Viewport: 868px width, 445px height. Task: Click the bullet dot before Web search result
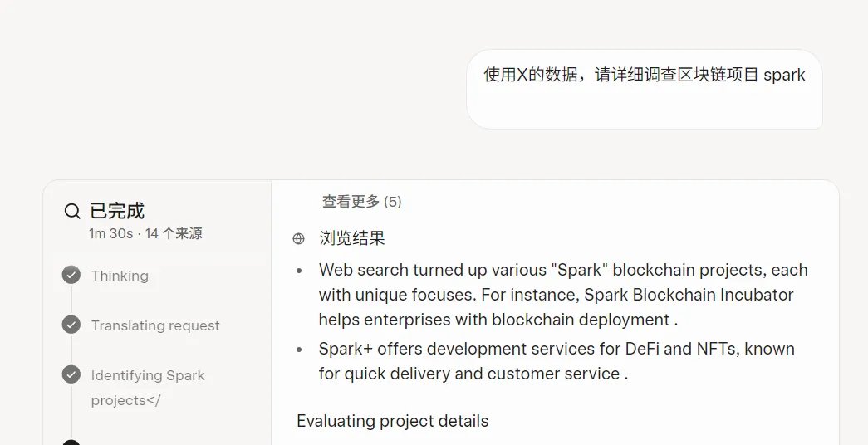click(x=299, y=271)
